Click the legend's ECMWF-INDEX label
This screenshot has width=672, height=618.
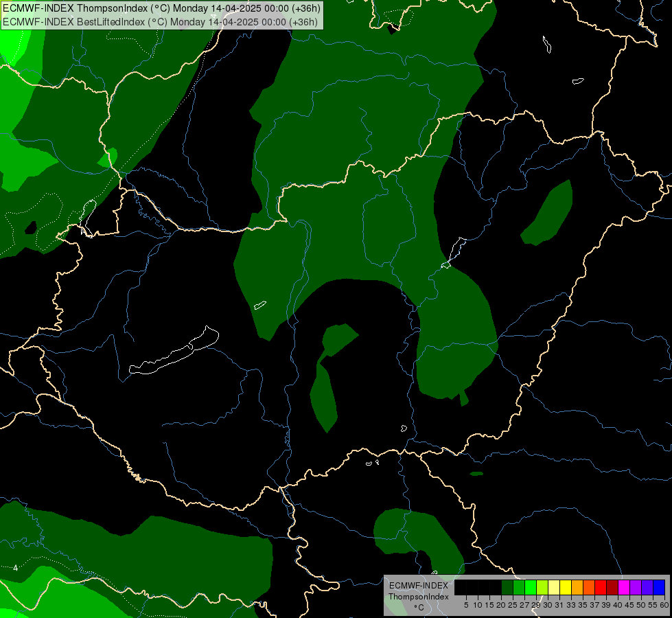(419, 586)
